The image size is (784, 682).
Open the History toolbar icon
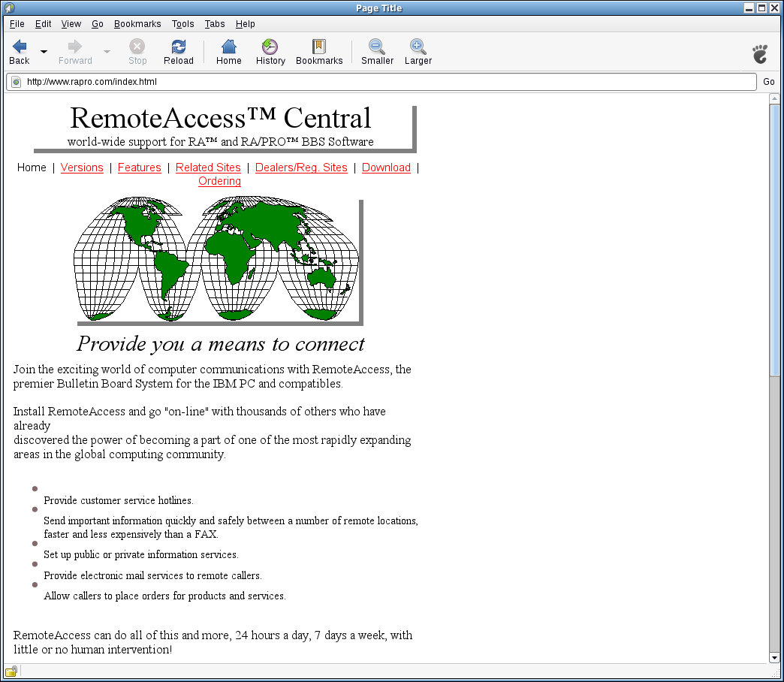(270, 47)
